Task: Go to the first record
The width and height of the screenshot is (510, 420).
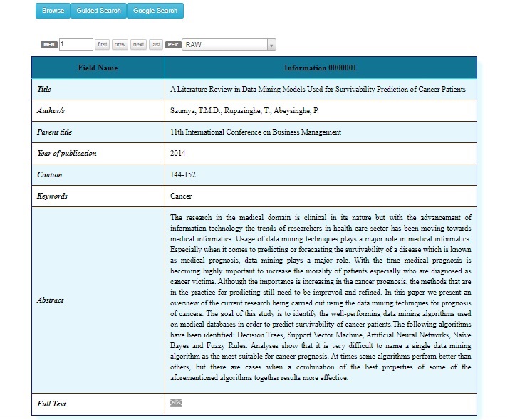Action: click(x=103, y=44)
